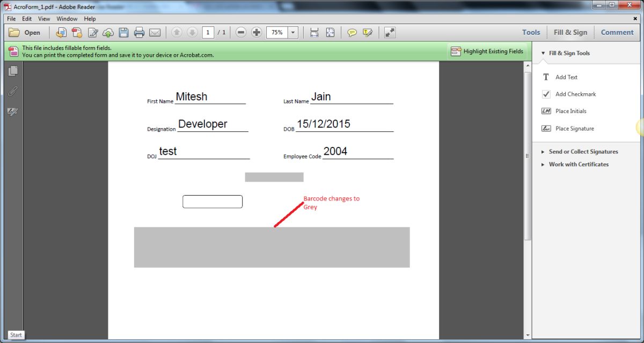Click the read mode expand icon
This screenshot has width=644, height=343.
390,33
